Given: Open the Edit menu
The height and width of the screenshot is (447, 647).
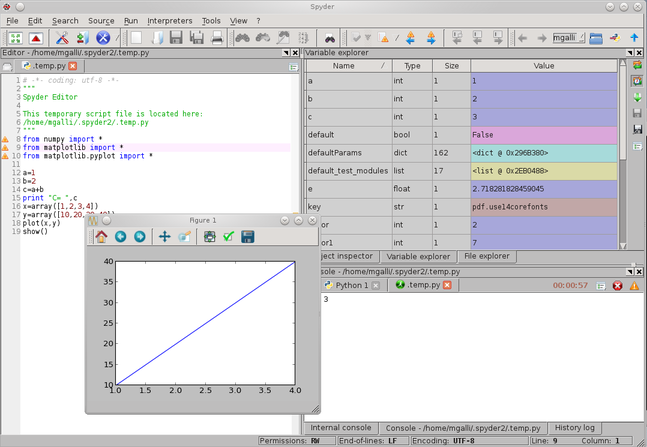Looking at the screenshot, I should (35, 21).
